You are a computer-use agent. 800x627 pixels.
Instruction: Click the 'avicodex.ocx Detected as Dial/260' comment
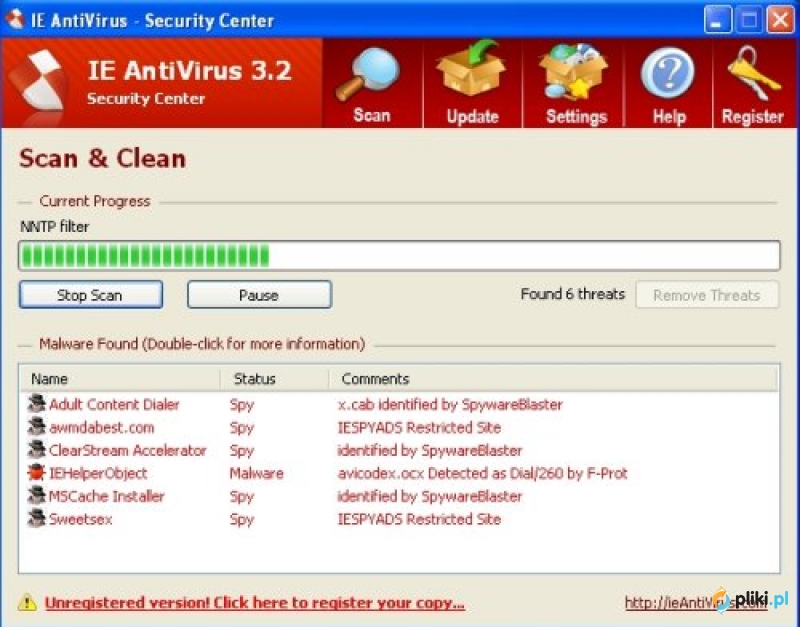coord(482,473)
